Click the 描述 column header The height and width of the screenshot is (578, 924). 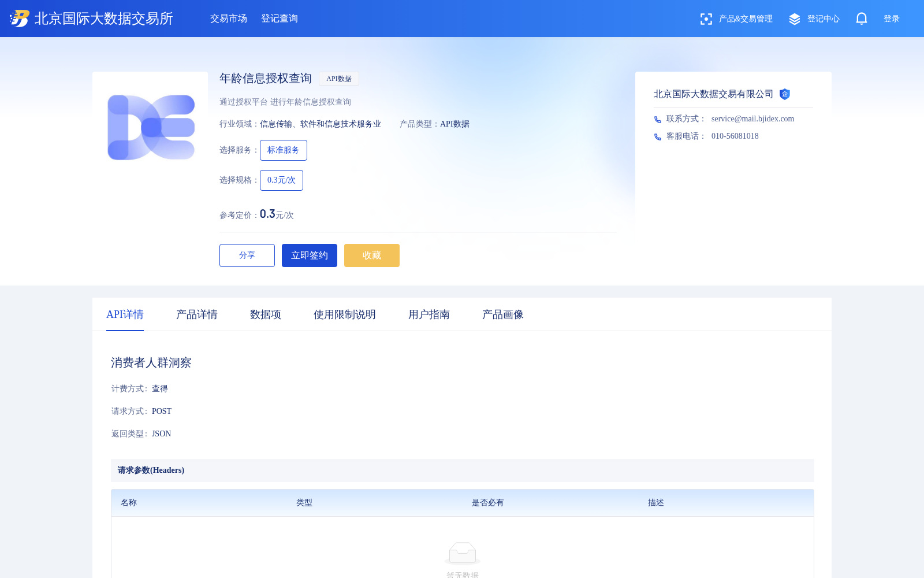coord(656,503)
